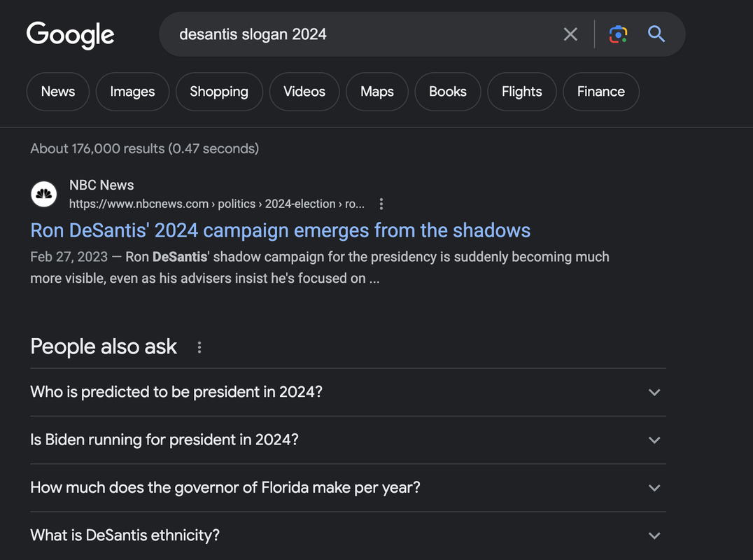
Task: Expand 'What is DeSantis ethnicity?' question
Action: pos(349,535)
